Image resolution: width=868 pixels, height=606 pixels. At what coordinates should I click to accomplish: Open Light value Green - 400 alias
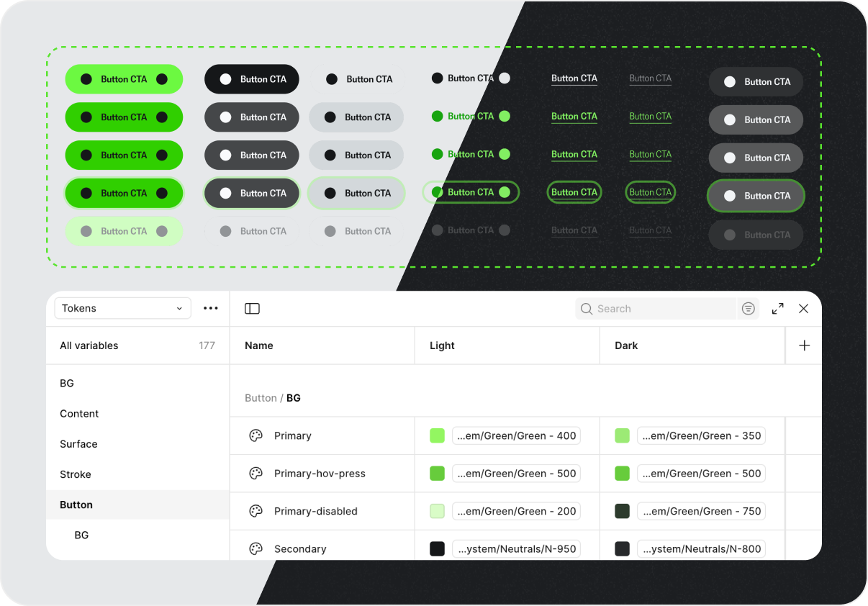(516, 435)
